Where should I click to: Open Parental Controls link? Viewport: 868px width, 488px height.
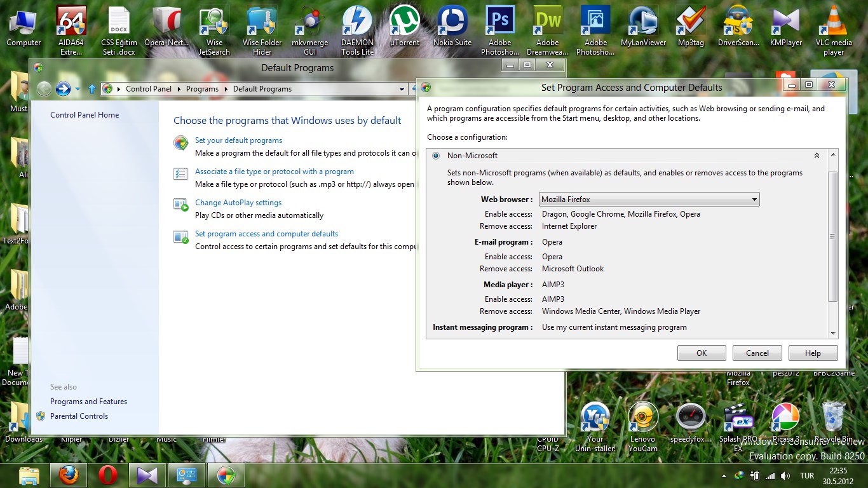pyautogui.click(x=79, y=416)
